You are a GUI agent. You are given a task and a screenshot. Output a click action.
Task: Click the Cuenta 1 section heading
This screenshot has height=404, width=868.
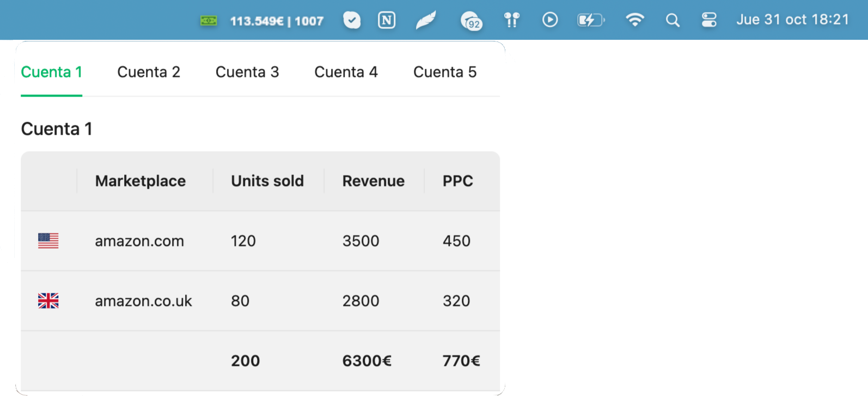pyautogui.click(x=57, y=129)
